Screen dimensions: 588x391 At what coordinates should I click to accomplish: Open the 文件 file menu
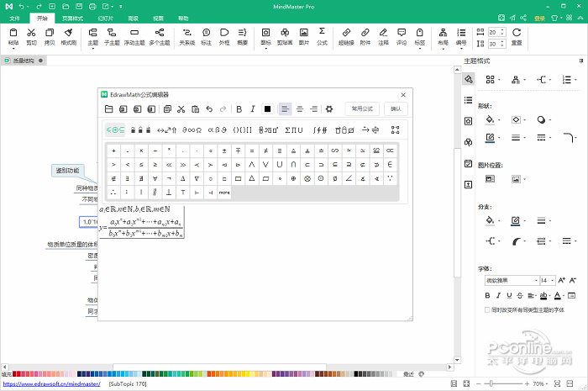pos(14,17)
